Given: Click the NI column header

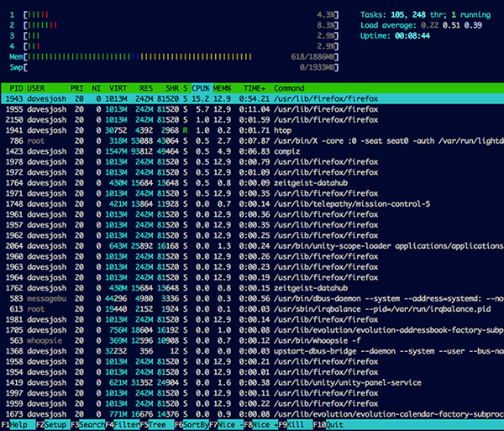Looking at the screenshot, I should click(x=96, y=88).
